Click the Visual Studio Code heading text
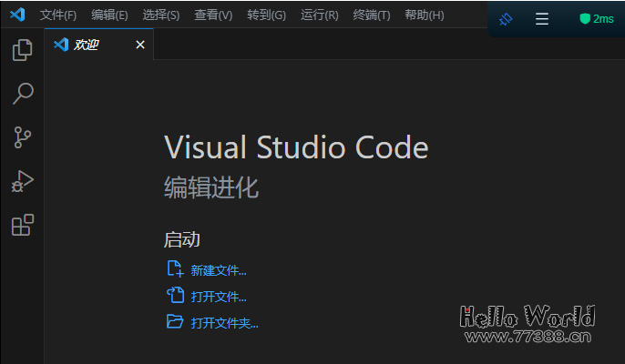Viewport: 625px width, 364px height. tap(296, 147)
